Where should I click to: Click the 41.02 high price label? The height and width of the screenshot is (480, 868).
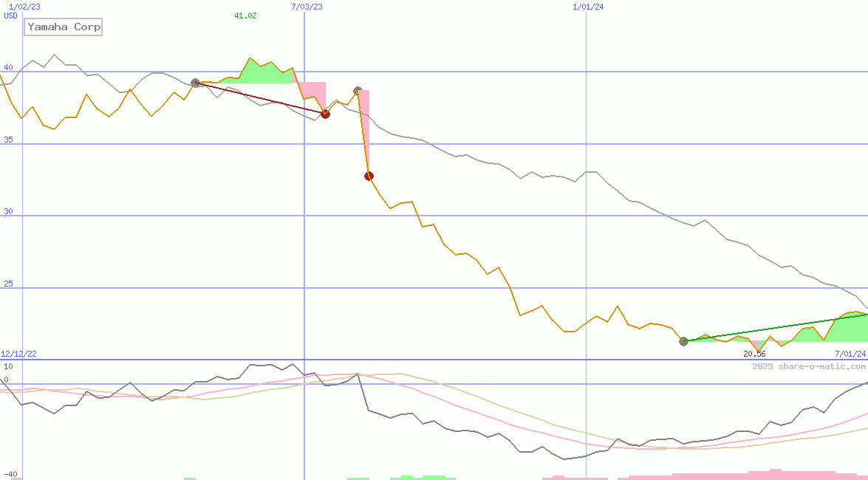pos(245,16)
